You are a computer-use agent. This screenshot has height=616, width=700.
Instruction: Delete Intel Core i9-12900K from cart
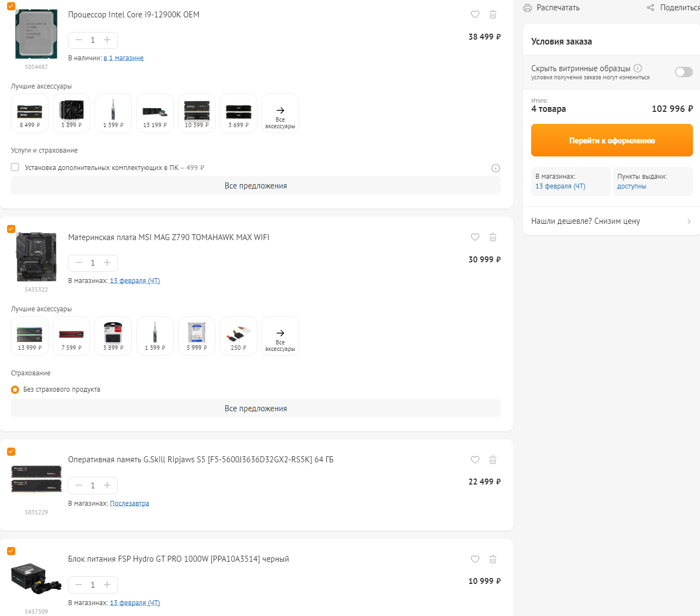[493, 15]
